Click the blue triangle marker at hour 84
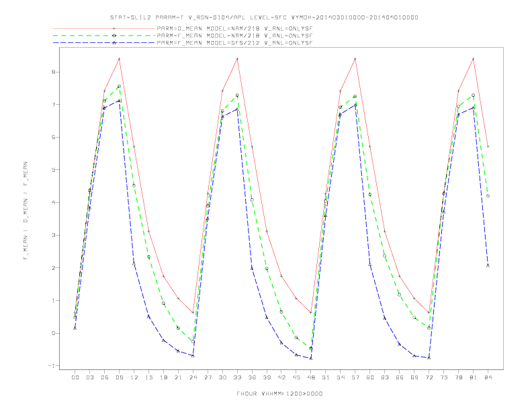The height and width of the screenshot is (411, 532). click(488, 265)
